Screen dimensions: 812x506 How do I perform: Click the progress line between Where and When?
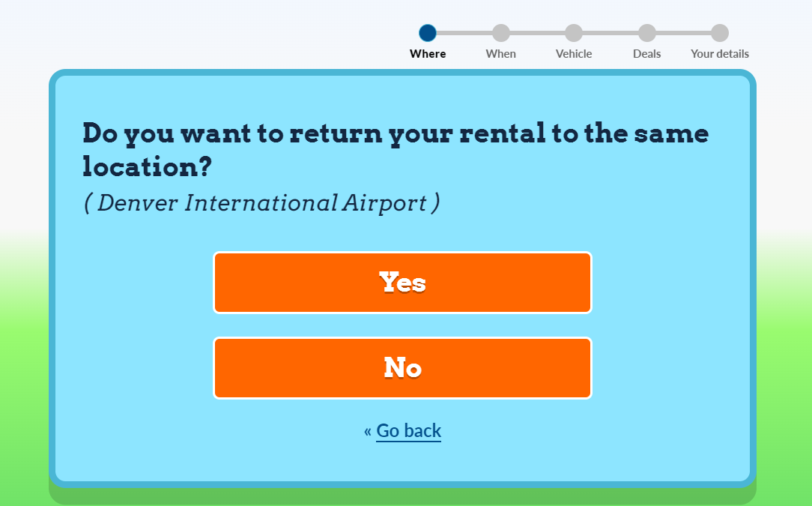464,33
